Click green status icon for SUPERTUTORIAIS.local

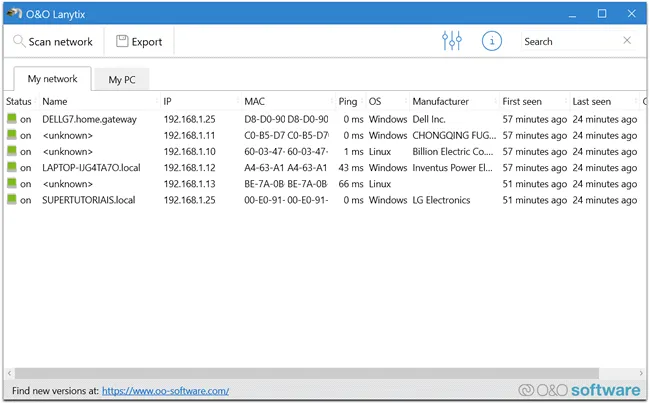(12, 200)
